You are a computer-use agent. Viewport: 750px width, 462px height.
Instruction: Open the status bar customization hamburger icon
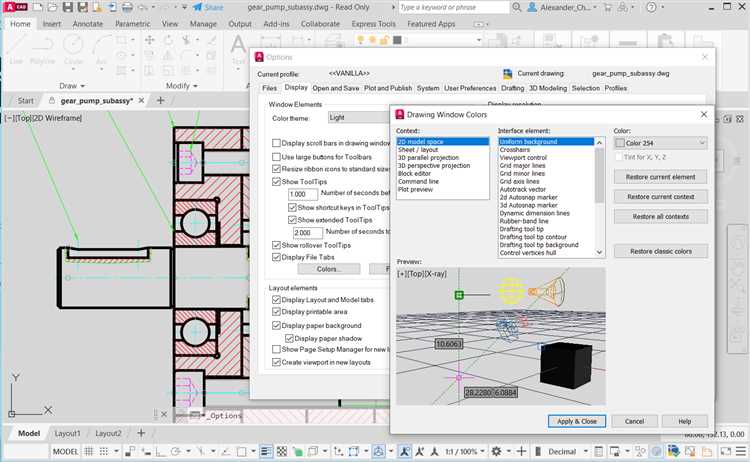[741, 451]
